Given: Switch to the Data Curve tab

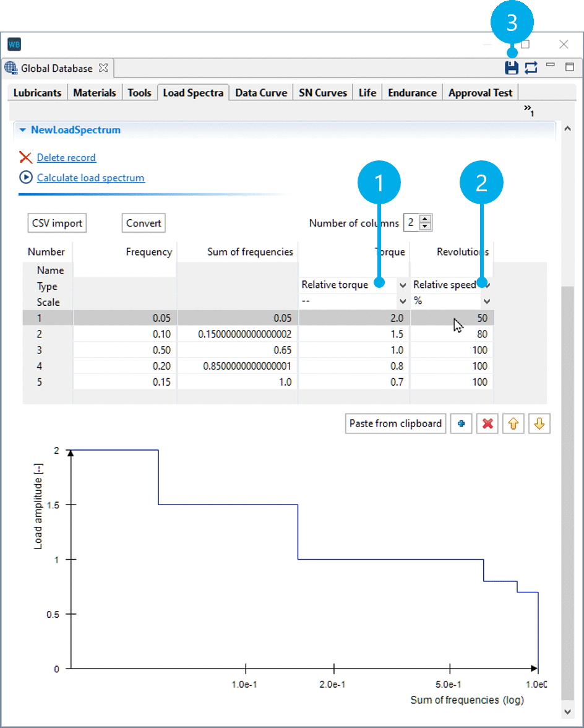Looking at the screenshot, I should pyautogui.click(x=260, y=92).
